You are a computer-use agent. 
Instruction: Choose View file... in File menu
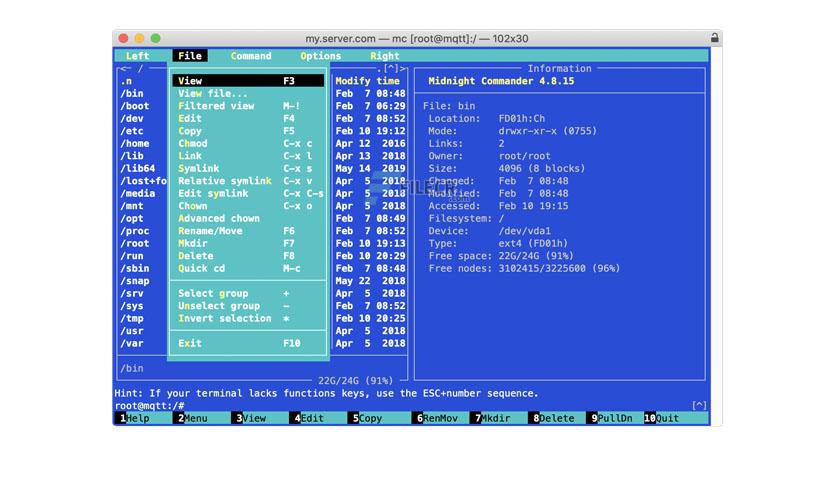click(x=248, y=93)
